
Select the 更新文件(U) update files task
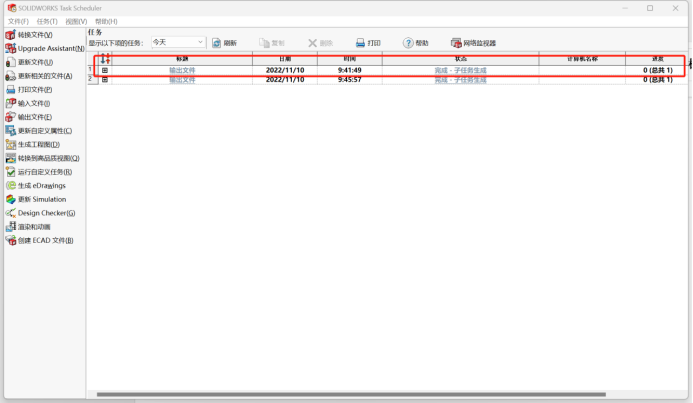click(x=30, y=62)
